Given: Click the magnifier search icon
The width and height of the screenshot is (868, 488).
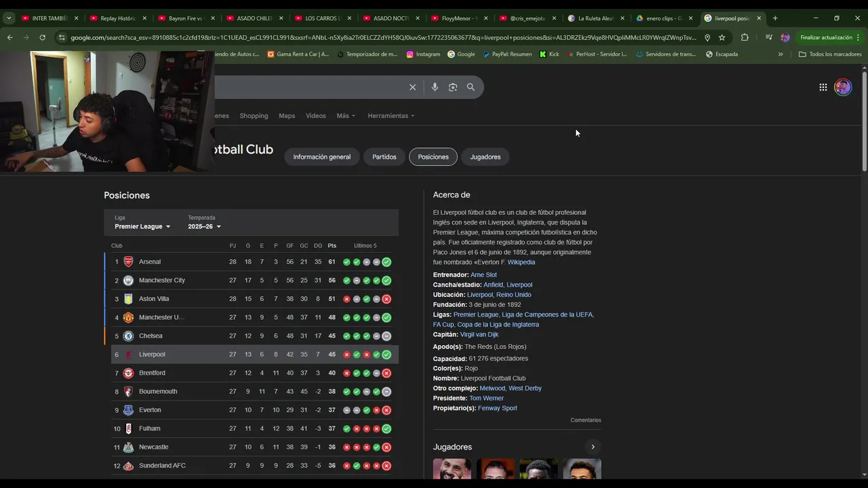Looking at the screenshot, I should (471, 87).
